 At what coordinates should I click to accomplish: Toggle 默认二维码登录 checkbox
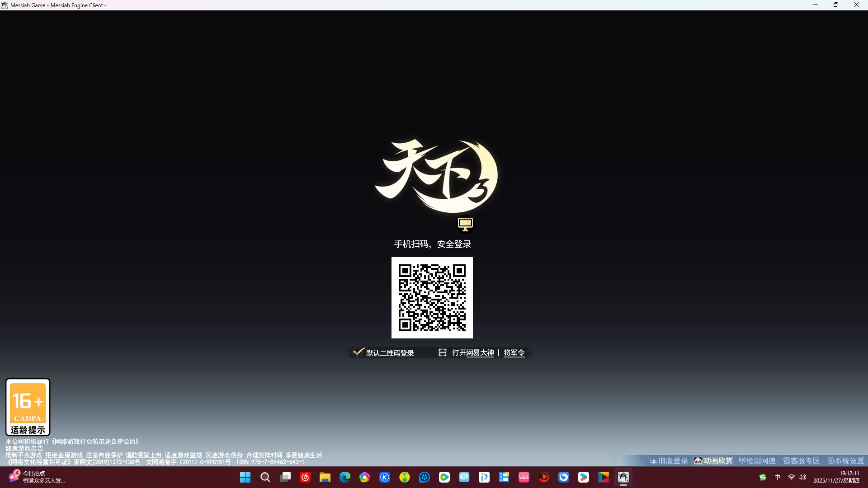[358, 352]
